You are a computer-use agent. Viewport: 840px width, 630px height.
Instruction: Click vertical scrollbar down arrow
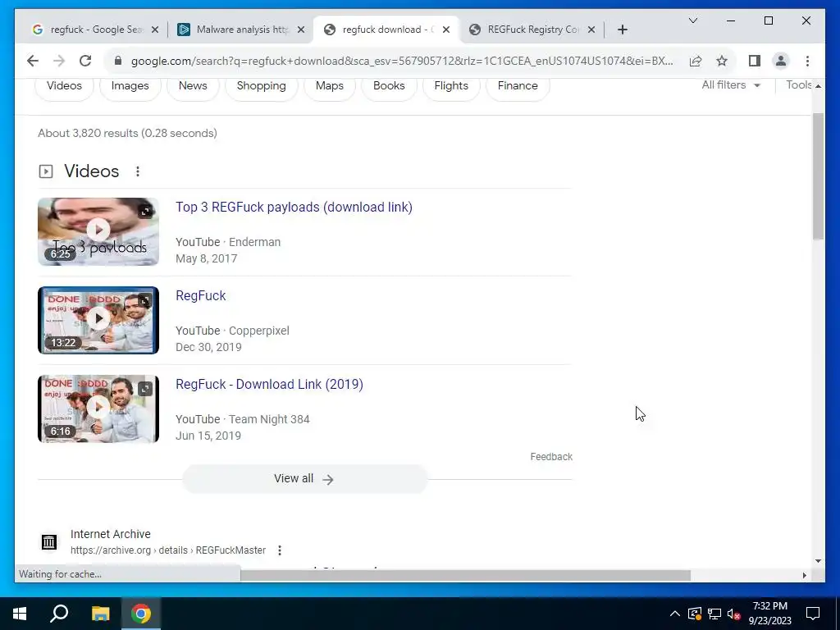coord(818,561)
